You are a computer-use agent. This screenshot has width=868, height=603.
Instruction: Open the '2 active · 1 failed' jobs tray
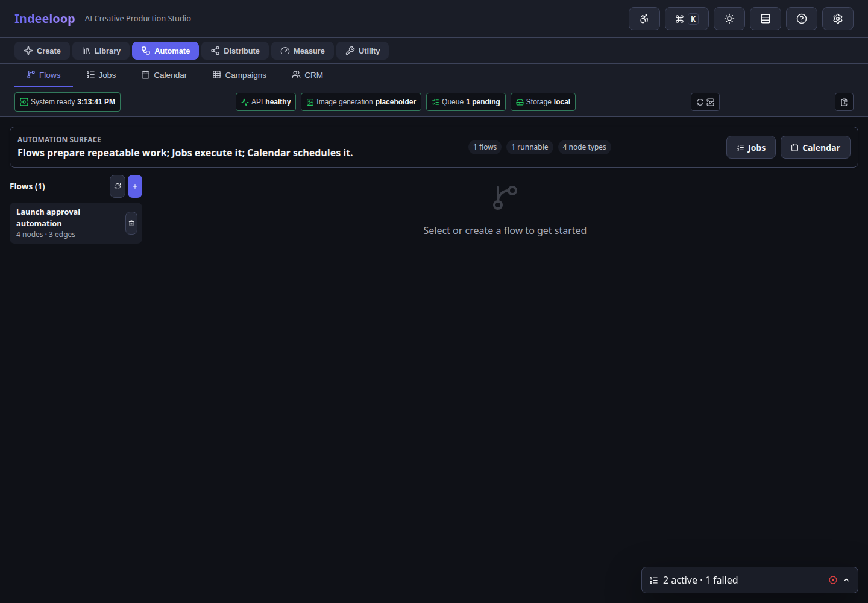click(750, 580)
